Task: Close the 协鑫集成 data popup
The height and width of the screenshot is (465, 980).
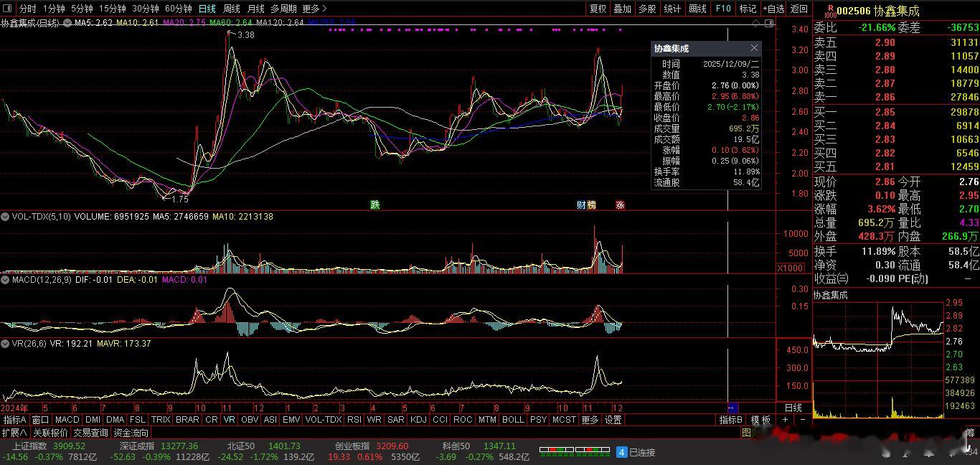Action: (754, 48)
